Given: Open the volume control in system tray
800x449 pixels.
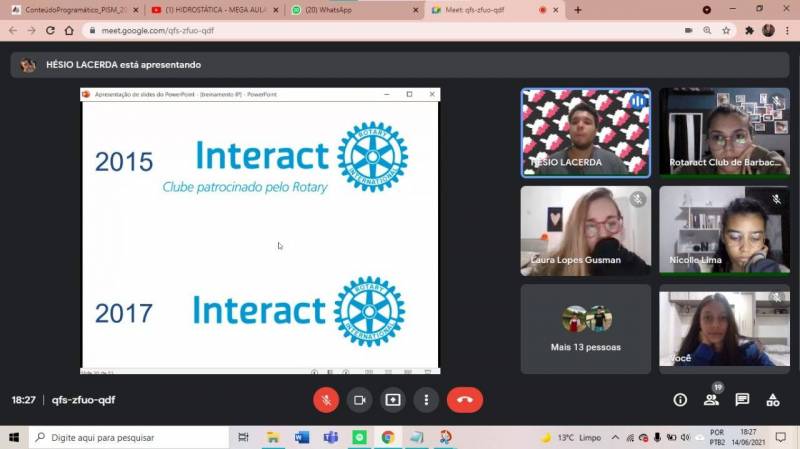Looking at the screenshot, I should (685, 438).
